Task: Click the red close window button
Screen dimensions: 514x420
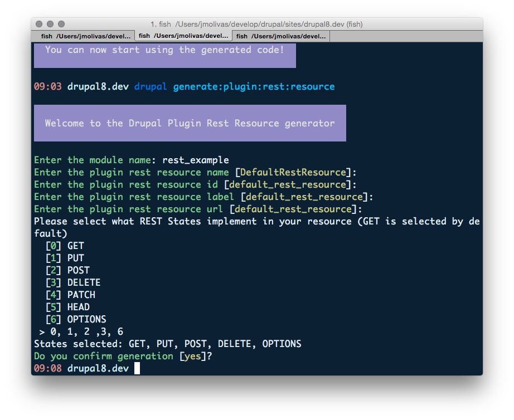Action: [39, 24]
